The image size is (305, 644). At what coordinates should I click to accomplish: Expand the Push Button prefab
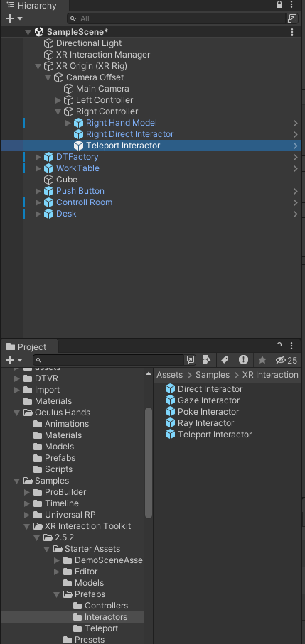click(38, 191)
